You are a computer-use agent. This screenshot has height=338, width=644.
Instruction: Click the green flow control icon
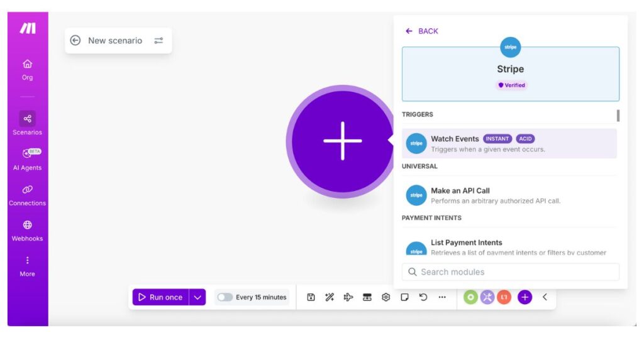470,297
